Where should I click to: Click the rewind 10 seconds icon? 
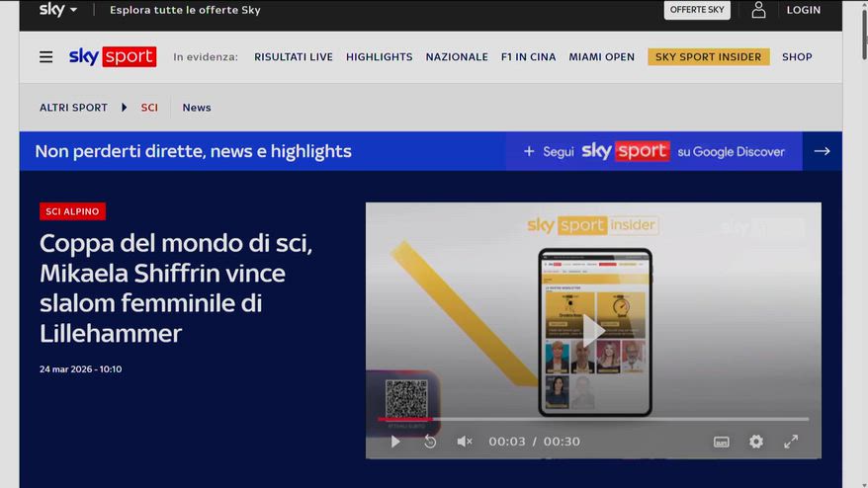430,442
